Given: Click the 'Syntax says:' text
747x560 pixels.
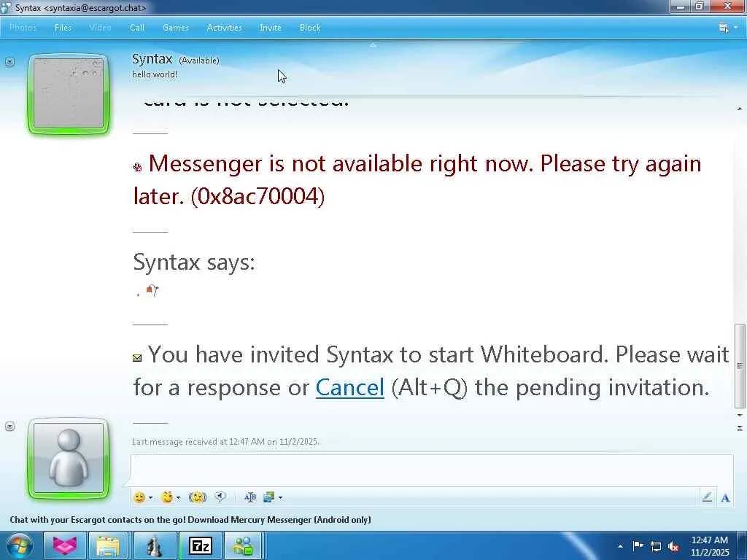Looking at the screenshot, I should pyautogui.click(x=194, y=262).
